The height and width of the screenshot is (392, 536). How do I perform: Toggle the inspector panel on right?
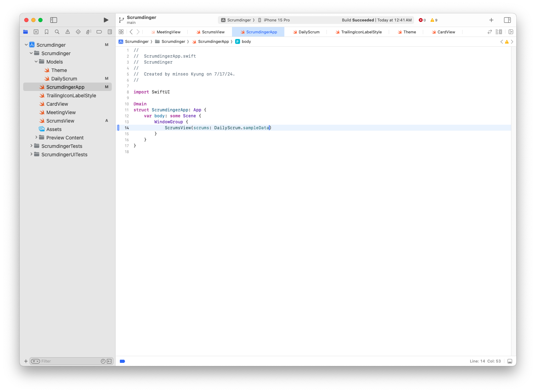(x=507, y=20)
